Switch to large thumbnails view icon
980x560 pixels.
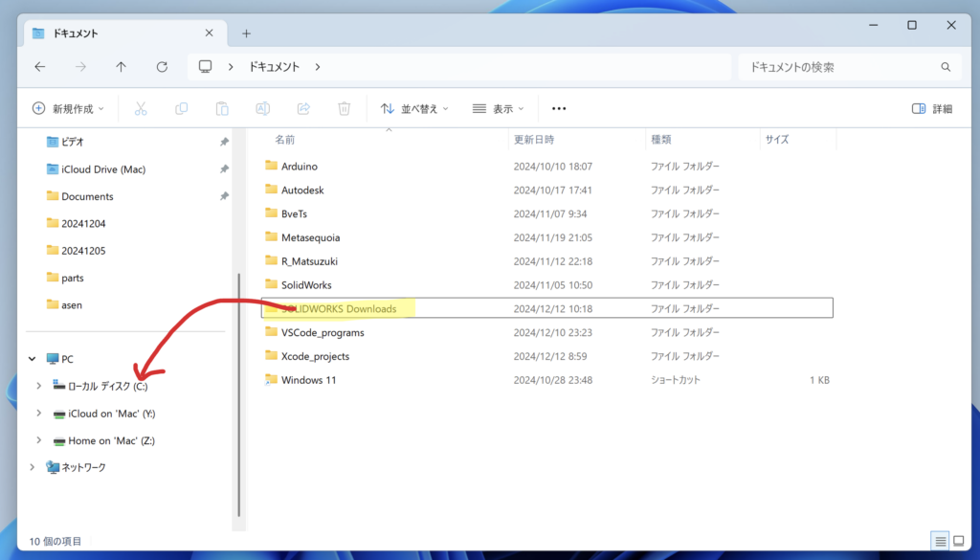point(959,541)
